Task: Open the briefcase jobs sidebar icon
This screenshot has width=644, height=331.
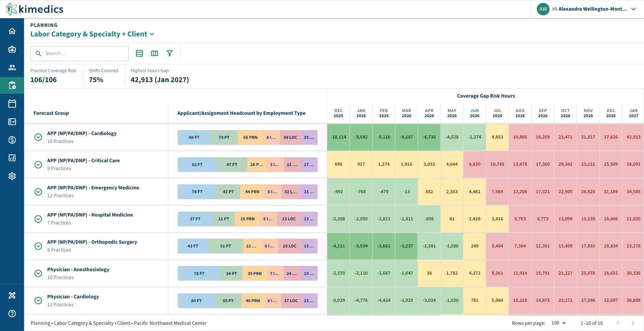Action: [12, 49]
